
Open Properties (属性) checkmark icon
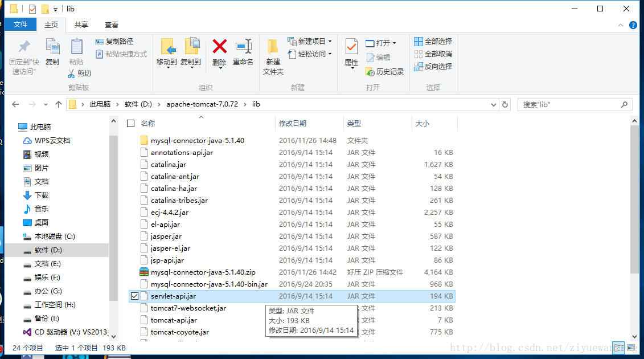pos(351,47)
